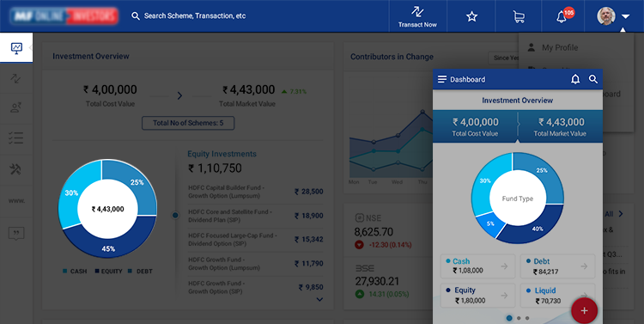This screenshot has height=324, width=644.
Task: Select the Equity card in mobile dashboard
Action: [x=477, y=296]
